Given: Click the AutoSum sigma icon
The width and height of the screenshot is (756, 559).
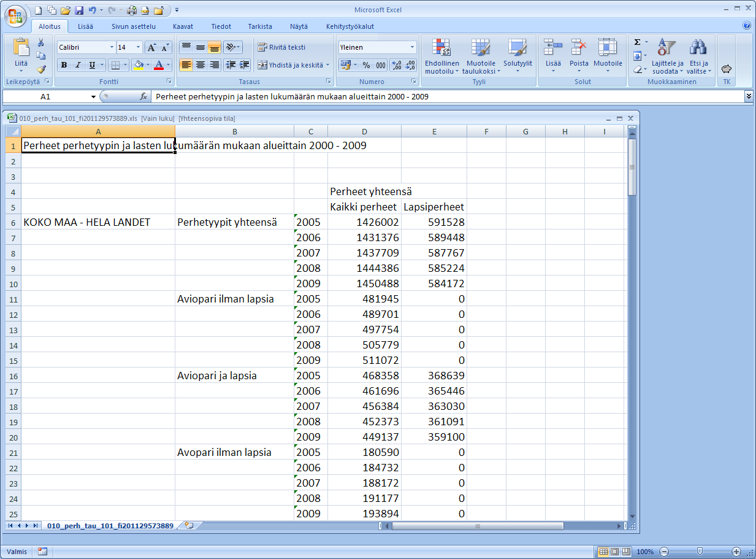Looking at the screenshot, I should [638, 42].
